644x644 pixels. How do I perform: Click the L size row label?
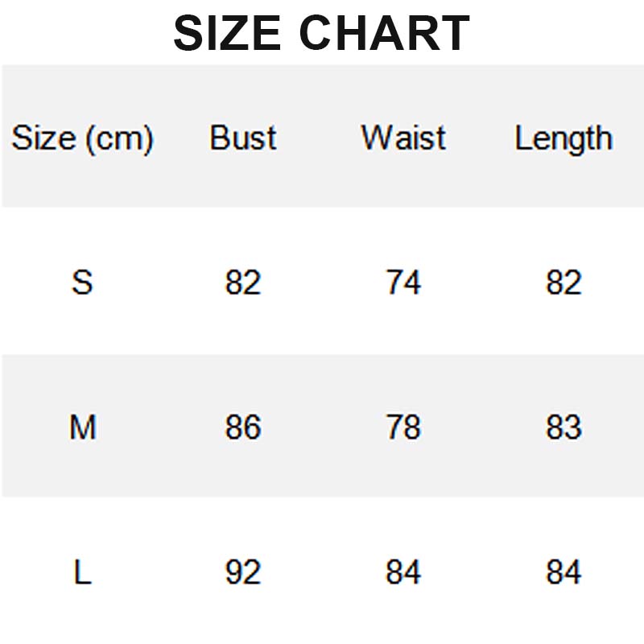pyautogui.click(x=82, y=572)
